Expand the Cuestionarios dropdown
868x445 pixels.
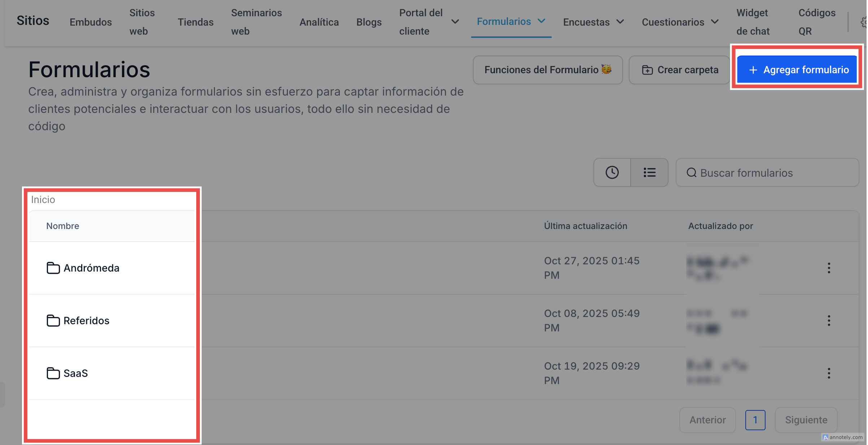pyautogui.click(x=715, y=22)
